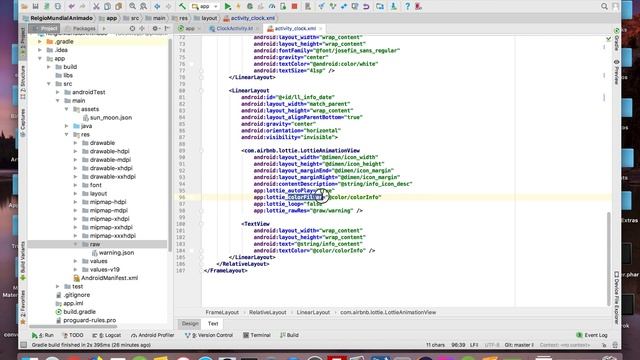Open the TODO tool window
This screenshot has height=360, width=640.
[x=73, y=335]
